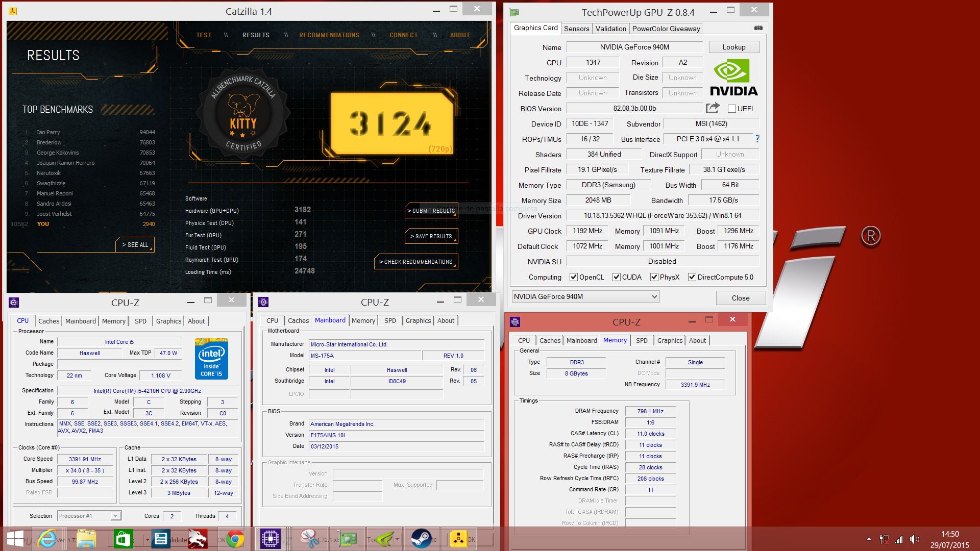Screen dimensions: 980x551
Task: Toggle the OpenCL checkbox
Action: [574, 277]
